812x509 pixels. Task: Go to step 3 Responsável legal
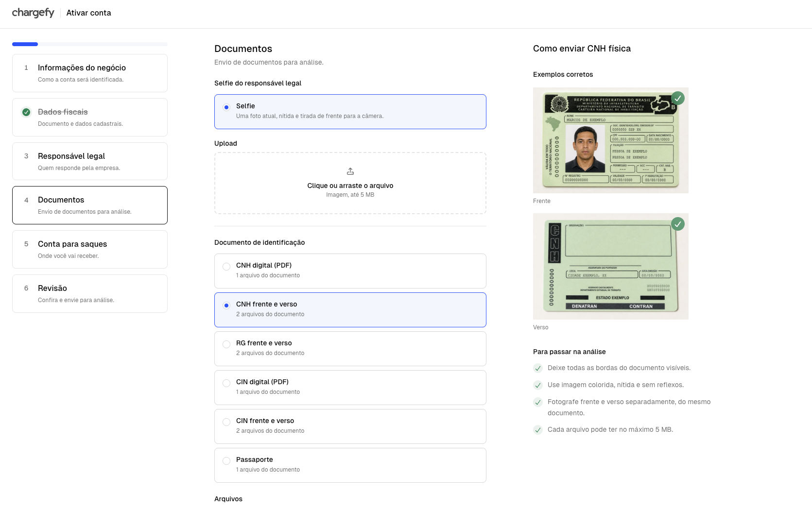[90, 161]
